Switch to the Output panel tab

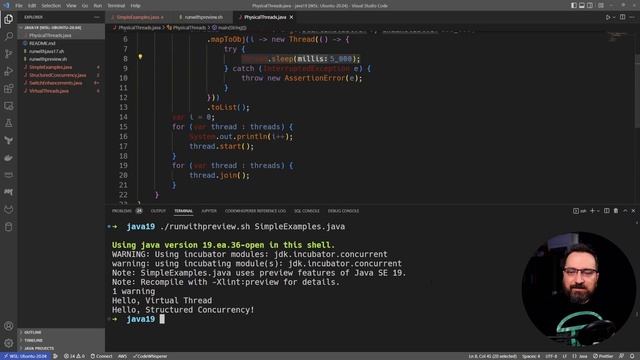[158, 211]
